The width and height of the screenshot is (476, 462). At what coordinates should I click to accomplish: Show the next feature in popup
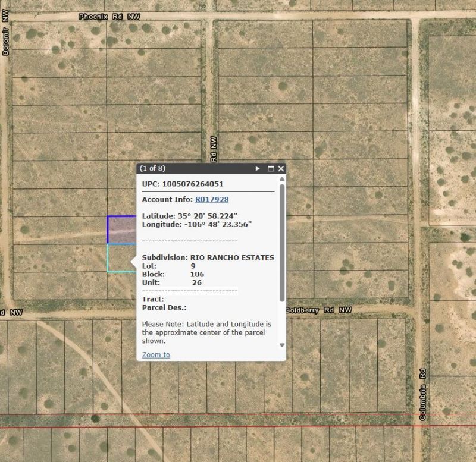(x=258, y=169)
